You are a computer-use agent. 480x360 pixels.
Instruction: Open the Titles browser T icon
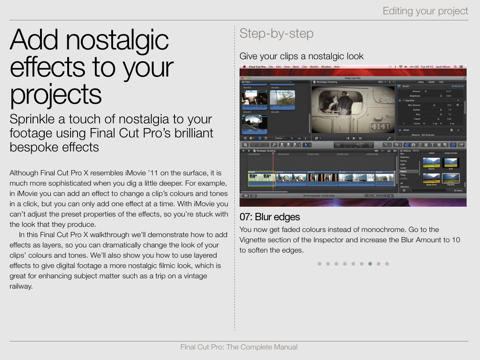(x=432, y=145)
